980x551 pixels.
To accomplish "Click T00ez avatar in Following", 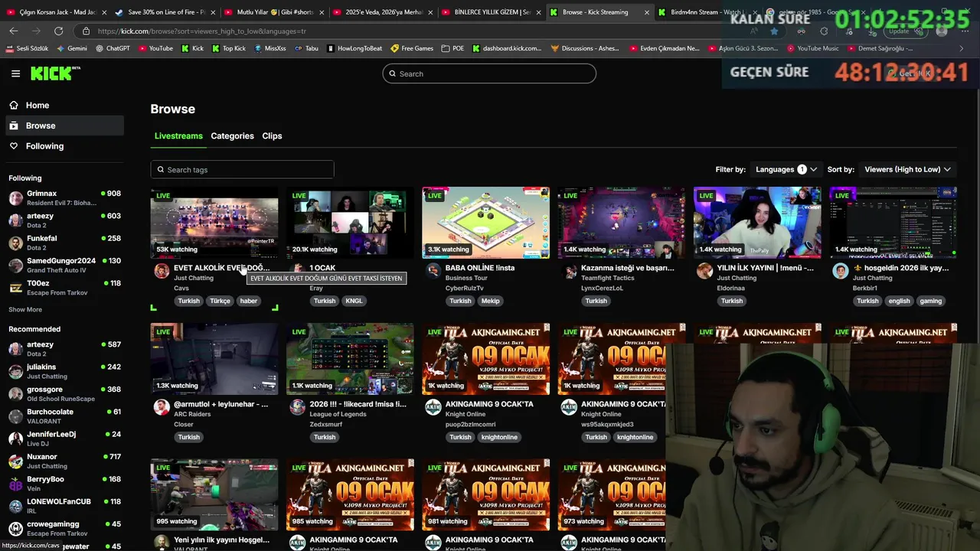I will [x=15, y=288].
